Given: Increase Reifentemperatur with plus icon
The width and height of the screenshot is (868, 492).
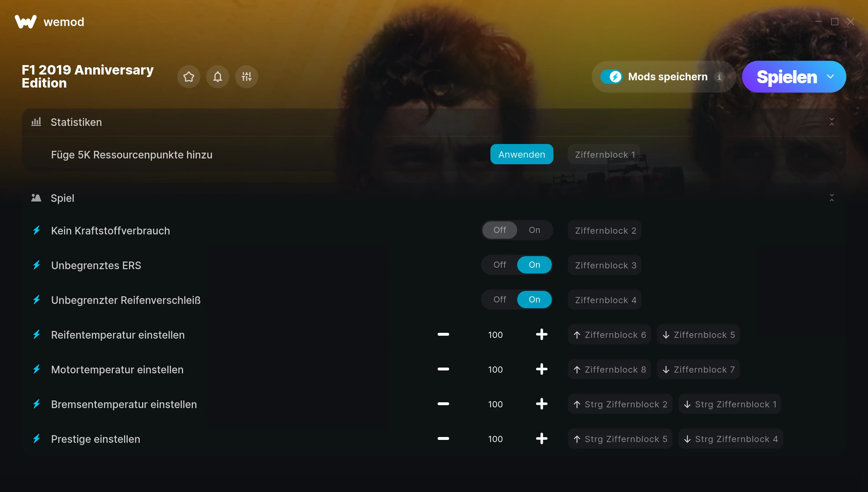Looking at the screenshot, I should [x=541, y=335].
